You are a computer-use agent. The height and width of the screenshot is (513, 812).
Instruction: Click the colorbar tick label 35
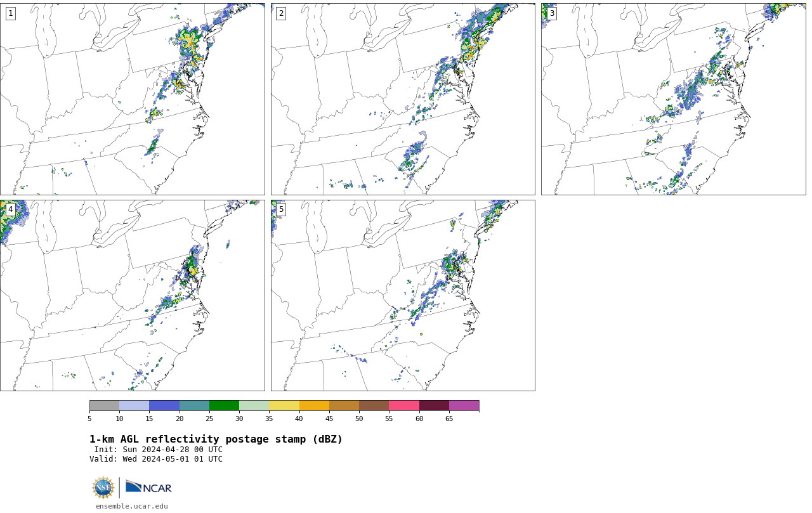tap(269, 419)
